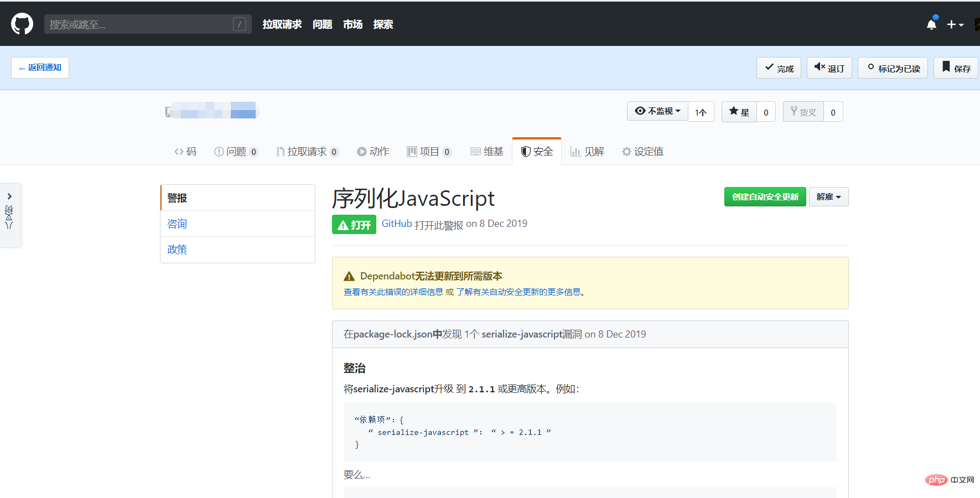
Task: Open the notifications bell
Action: click(932, 24)
